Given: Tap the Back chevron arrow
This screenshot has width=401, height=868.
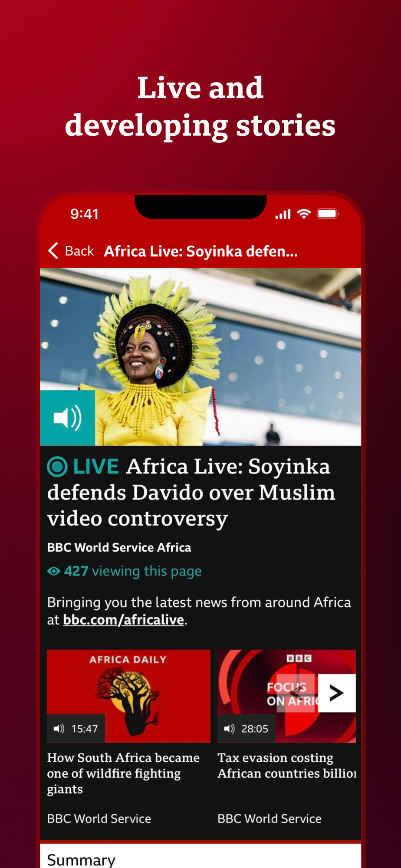Looking at the screenshot, I should click(53, 251).
